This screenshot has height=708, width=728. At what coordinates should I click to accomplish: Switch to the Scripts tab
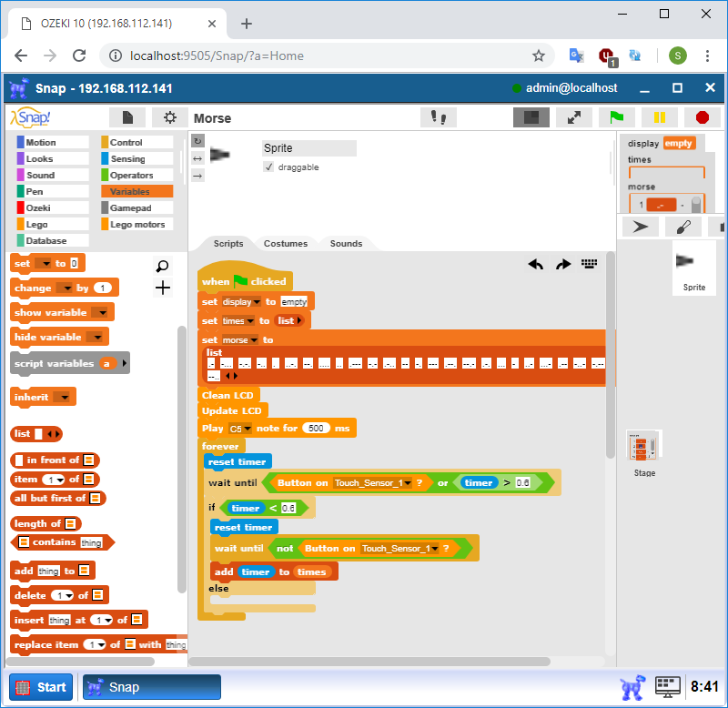point(228,243)
